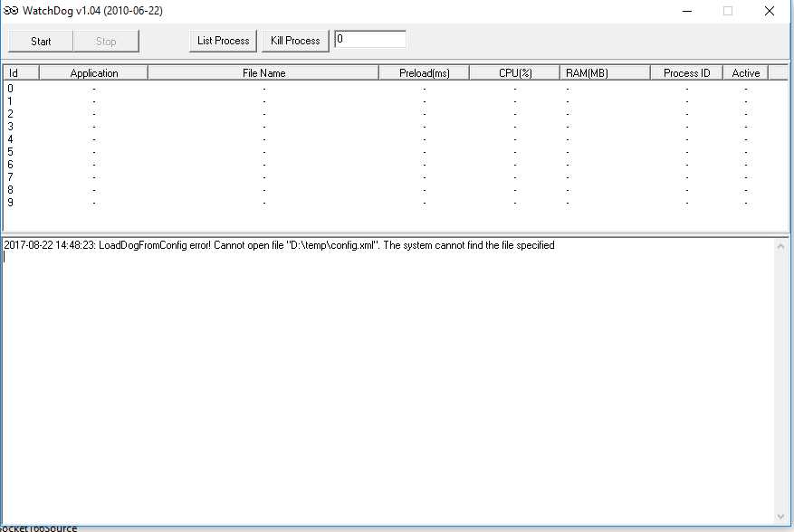The image size is (794, 532).
Task: Click the RAM(MB) column header
Action: click(x=605, y=73)
